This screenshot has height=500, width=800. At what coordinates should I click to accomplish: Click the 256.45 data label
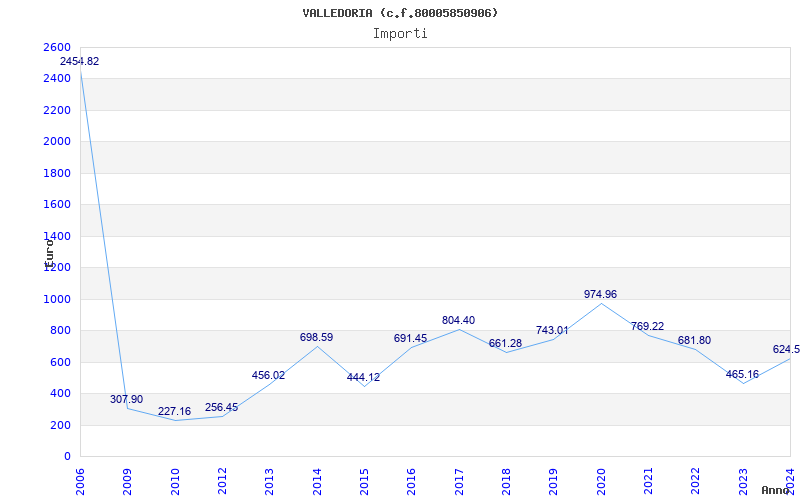[x=221, y=408]
